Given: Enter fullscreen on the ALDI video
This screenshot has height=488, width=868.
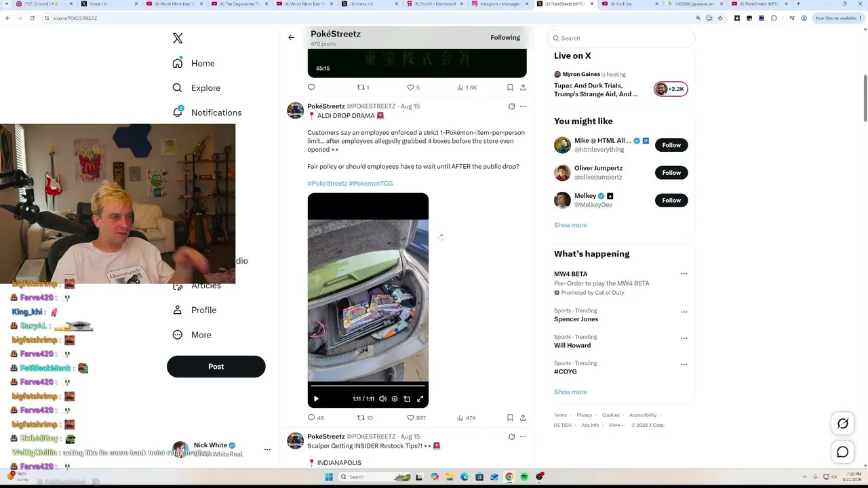Looking at the screenshot, I should [x=420, y=399].
